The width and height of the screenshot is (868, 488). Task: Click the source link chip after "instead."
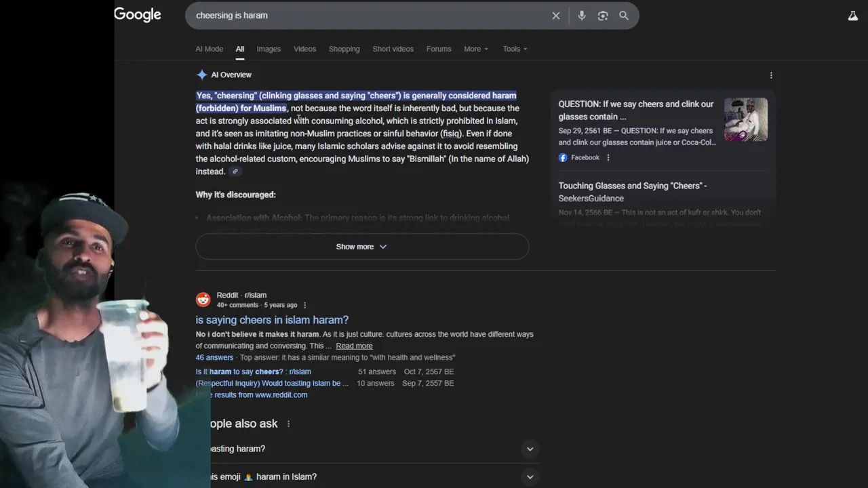pos(235,171)
